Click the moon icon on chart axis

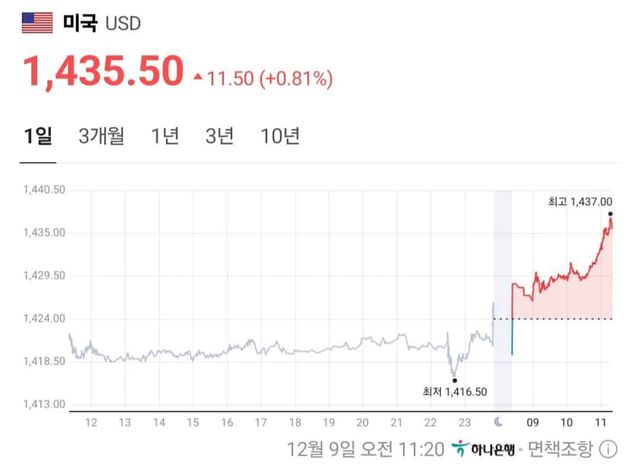point(498,422)
